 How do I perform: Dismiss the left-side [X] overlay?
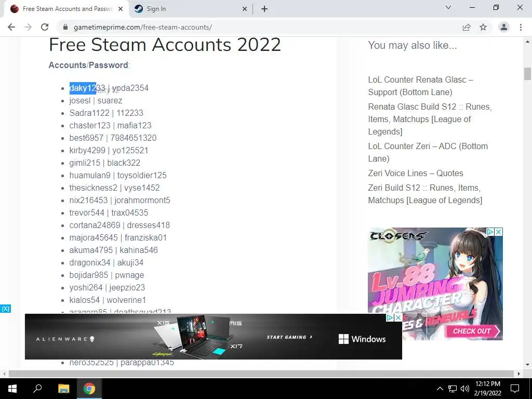coord(5,309)
